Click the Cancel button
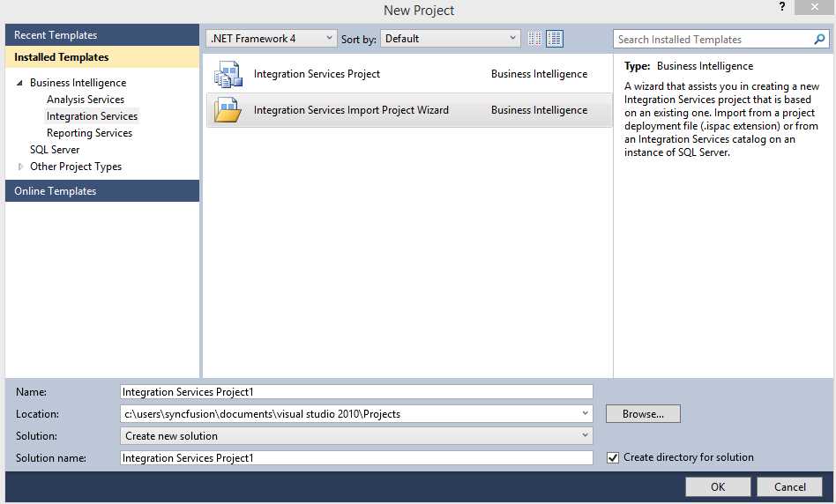Viewport: 836px width, 504px height. pyautogui.click(x=789, y=486)
